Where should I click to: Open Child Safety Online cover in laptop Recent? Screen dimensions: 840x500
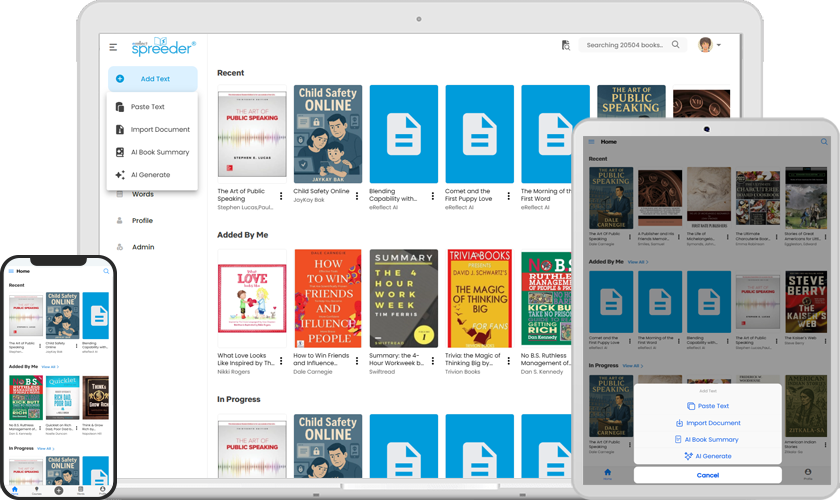328,134
